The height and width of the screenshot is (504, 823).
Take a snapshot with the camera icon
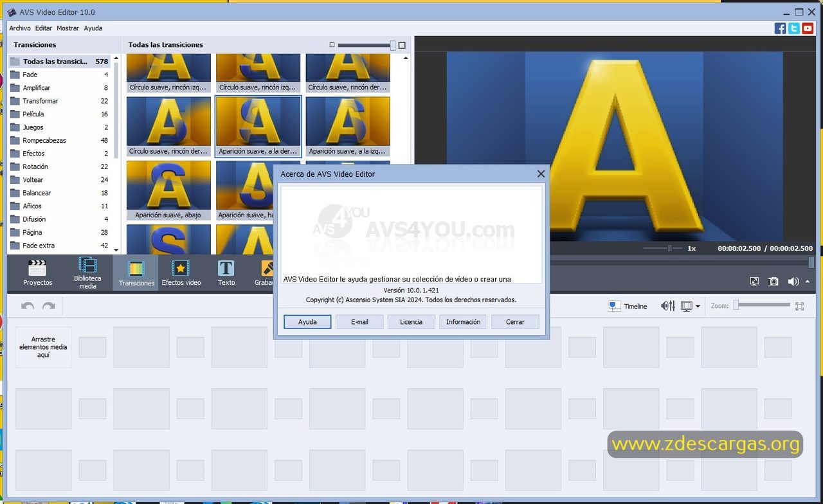773,281
